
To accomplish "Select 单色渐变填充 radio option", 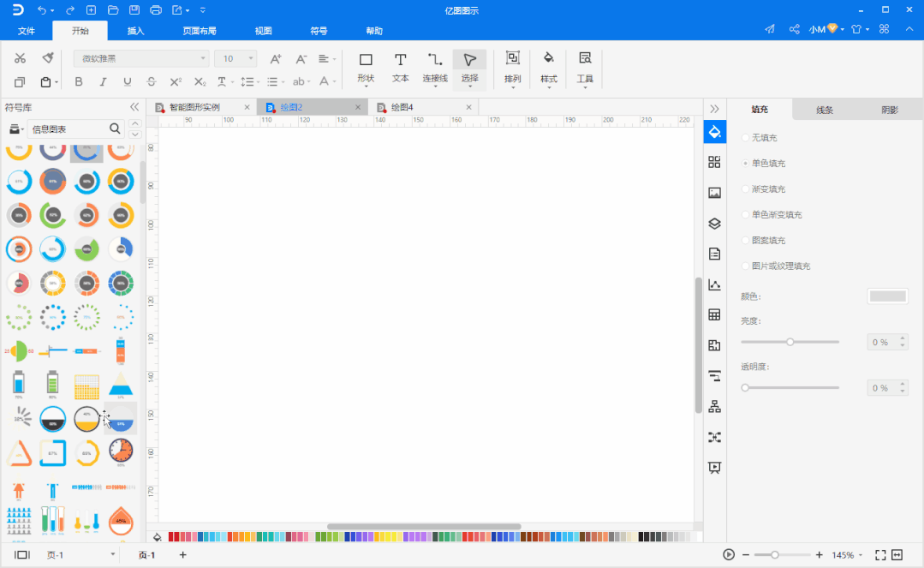I will pyautogui.click(x=745, y=215).
